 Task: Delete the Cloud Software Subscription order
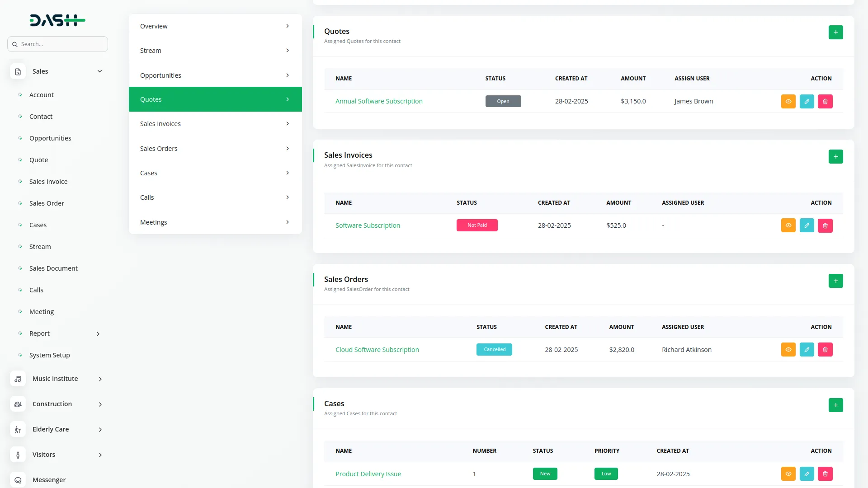tap(825, 350)
